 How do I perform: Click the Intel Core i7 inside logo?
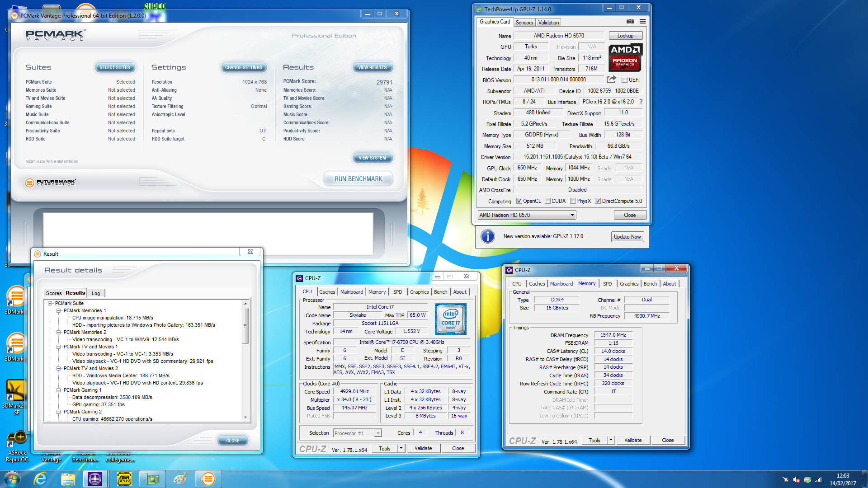450,319
